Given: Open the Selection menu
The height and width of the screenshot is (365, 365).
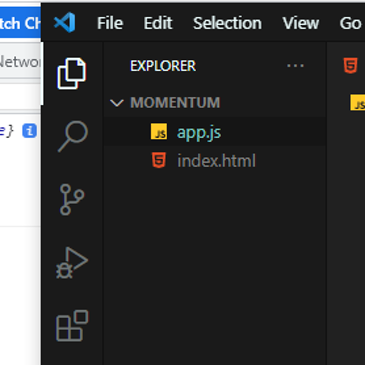Looking at the screenshot, I should pos(227,23).
